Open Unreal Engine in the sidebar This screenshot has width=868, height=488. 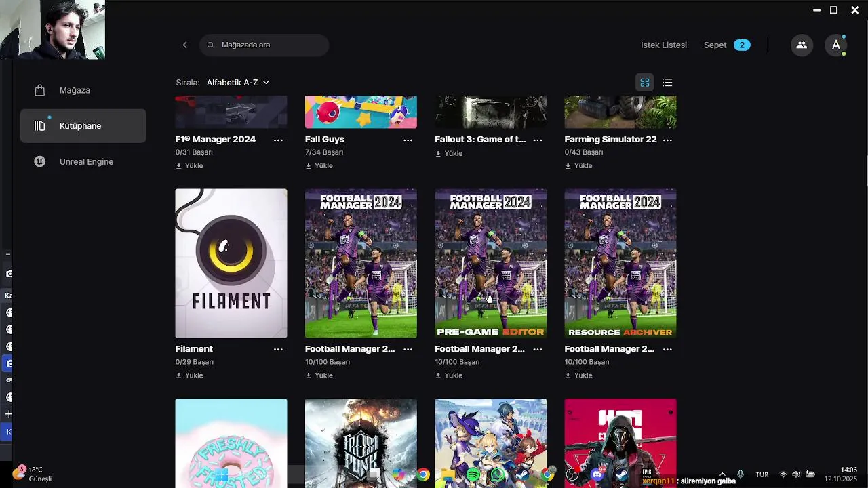click(83, 162)
